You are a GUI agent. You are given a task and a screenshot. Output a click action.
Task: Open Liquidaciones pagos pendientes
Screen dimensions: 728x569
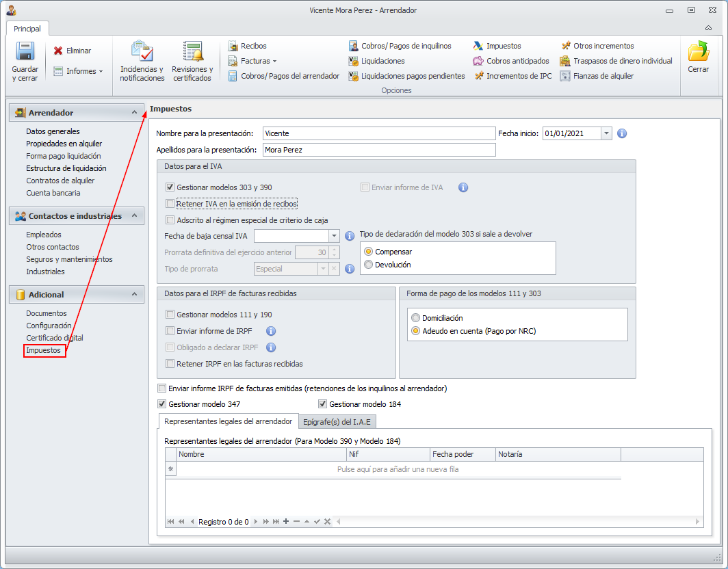click(406, 76)
